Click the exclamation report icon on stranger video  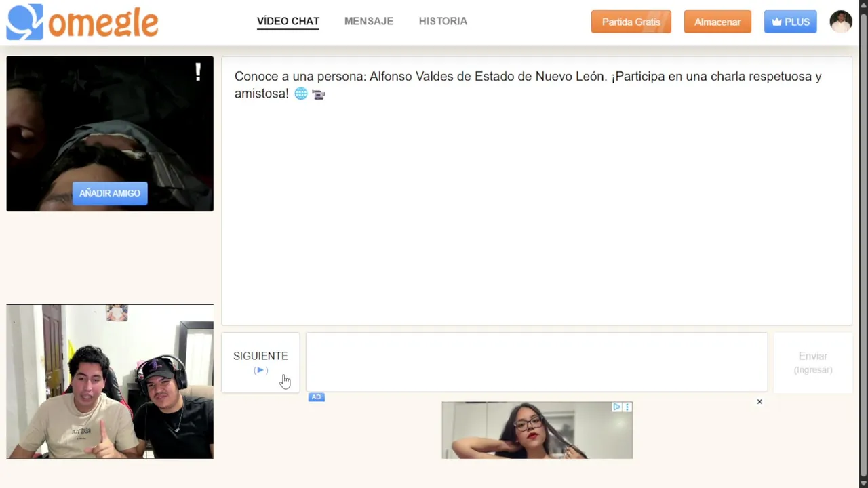pos(198,72)
